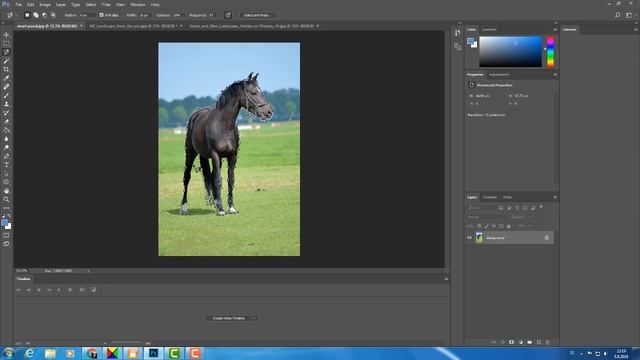Select the Zoom tool
This screenshot has width=640, height=360.
(6, 199)
